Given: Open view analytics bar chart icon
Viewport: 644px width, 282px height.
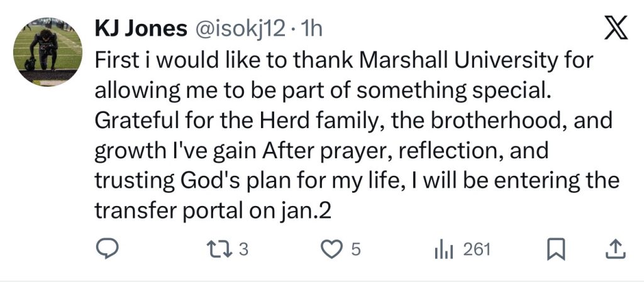Looking at the screenshot, I should click(x=443, y=249).
